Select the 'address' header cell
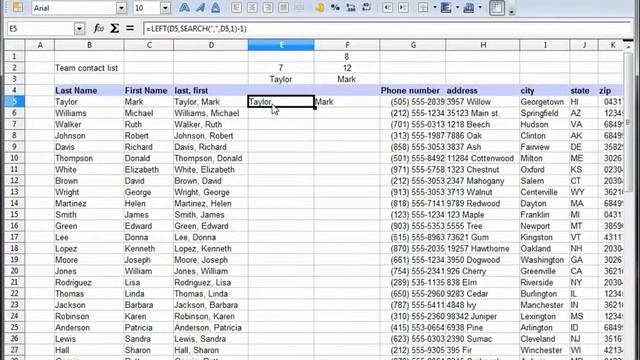Image resolution: width=640 pixels, height=360 pixels. click(x=483, y=91)
